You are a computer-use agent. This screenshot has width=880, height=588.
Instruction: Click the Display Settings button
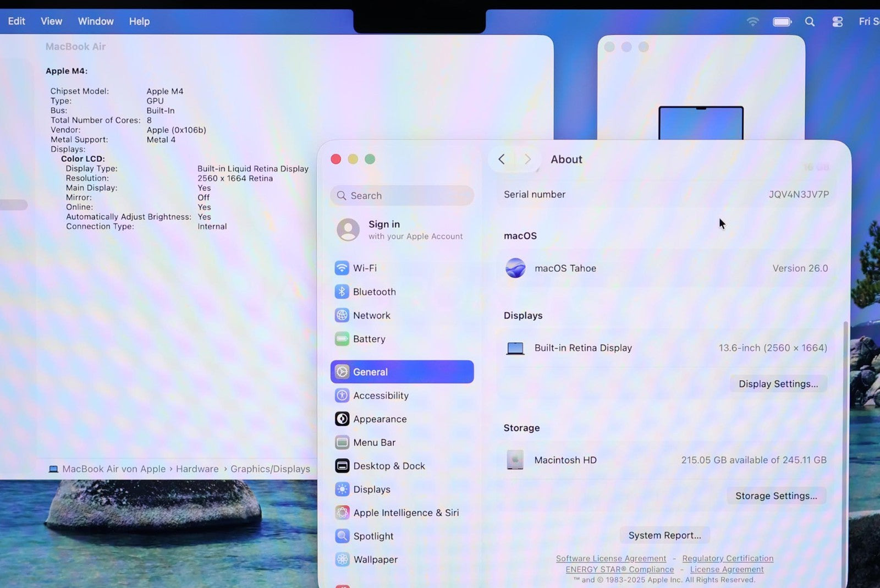(778, 384)
